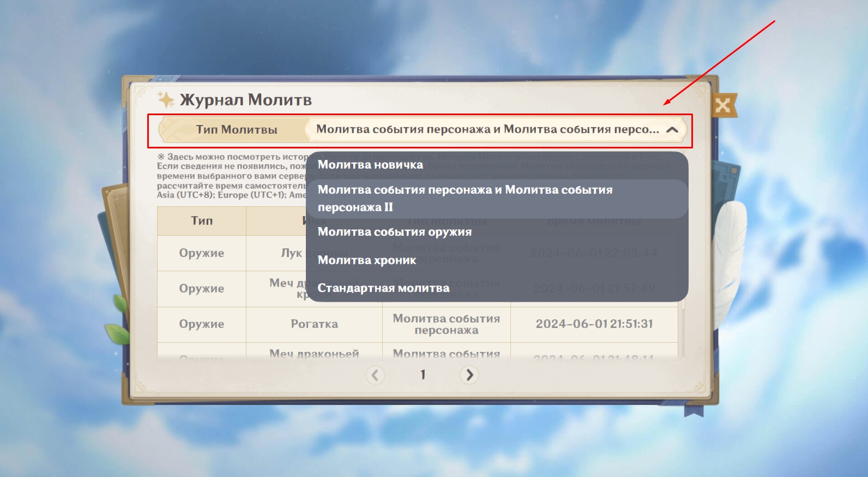Select the Рогатка item name cell
The image size is (868, 477).
314,324
